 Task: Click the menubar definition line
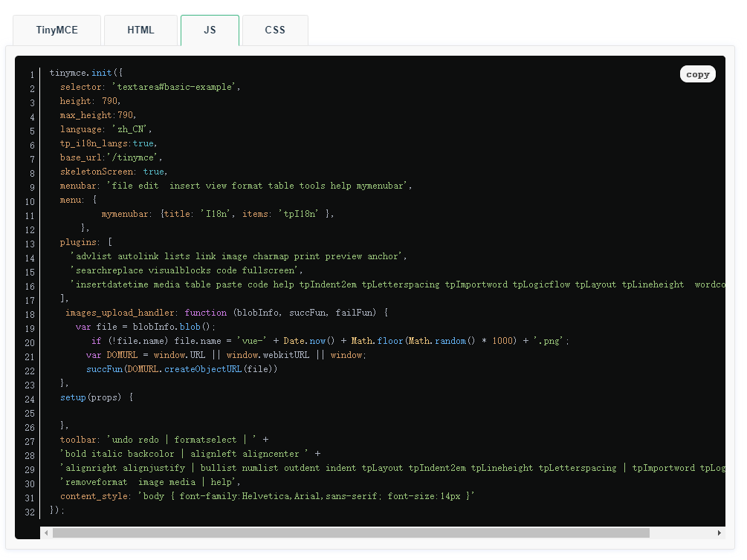[236, 186]
